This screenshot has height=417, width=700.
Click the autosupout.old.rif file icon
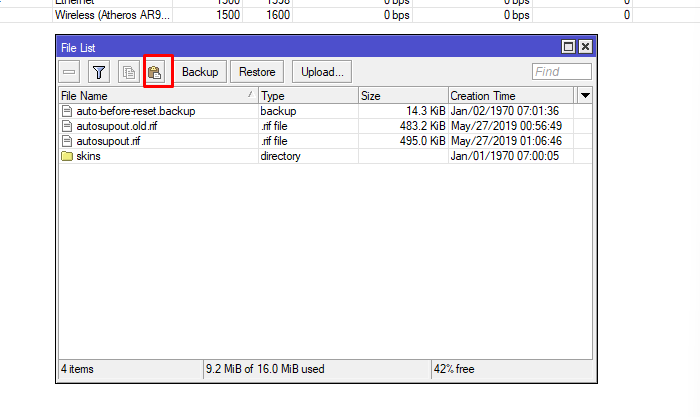tap(67, 126)
